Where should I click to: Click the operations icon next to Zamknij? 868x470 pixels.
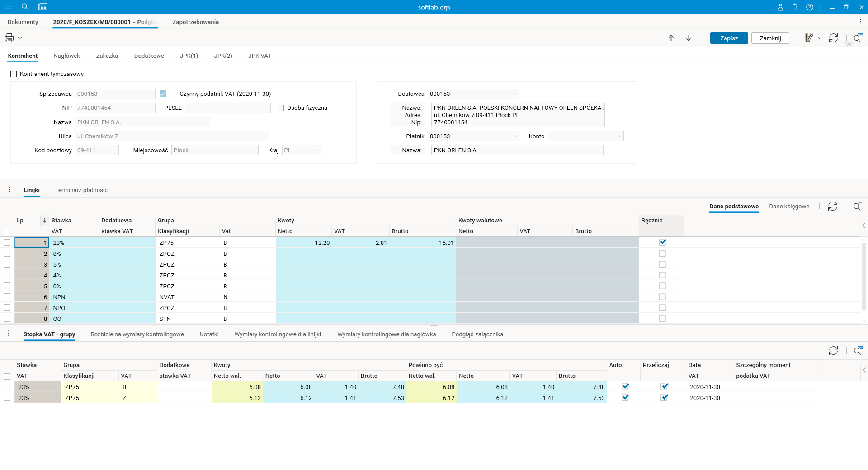pyautogui.click(x=809, y=38)
